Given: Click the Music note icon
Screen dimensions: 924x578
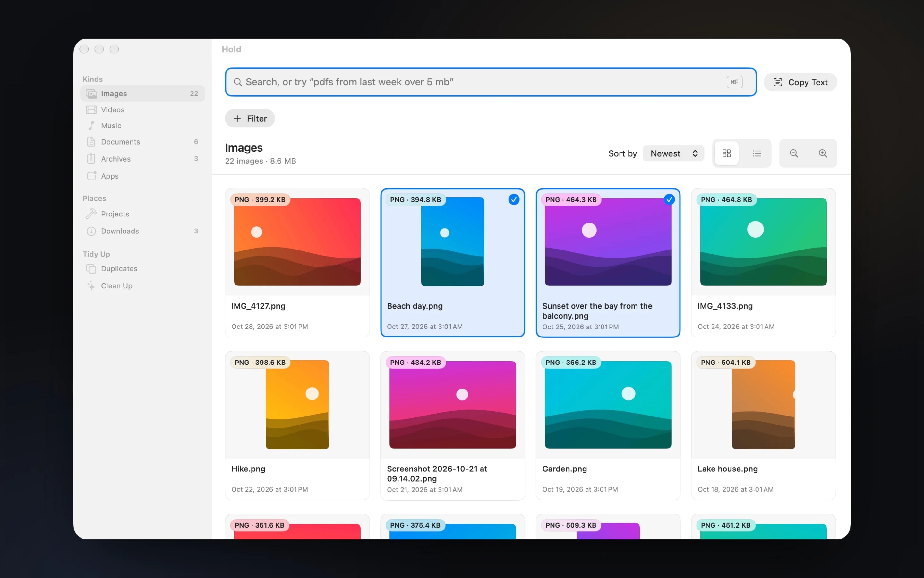Looking at the screenshot, I should coord(91,125).
